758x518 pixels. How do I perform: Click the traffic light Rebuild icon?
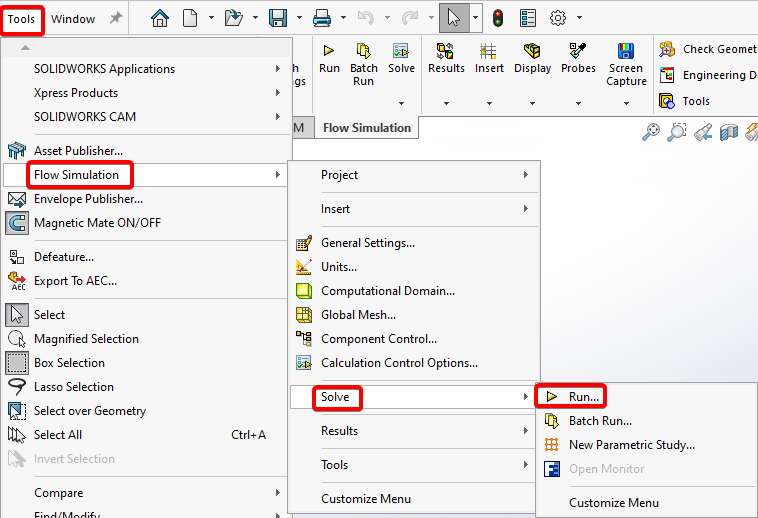(498, 18)
